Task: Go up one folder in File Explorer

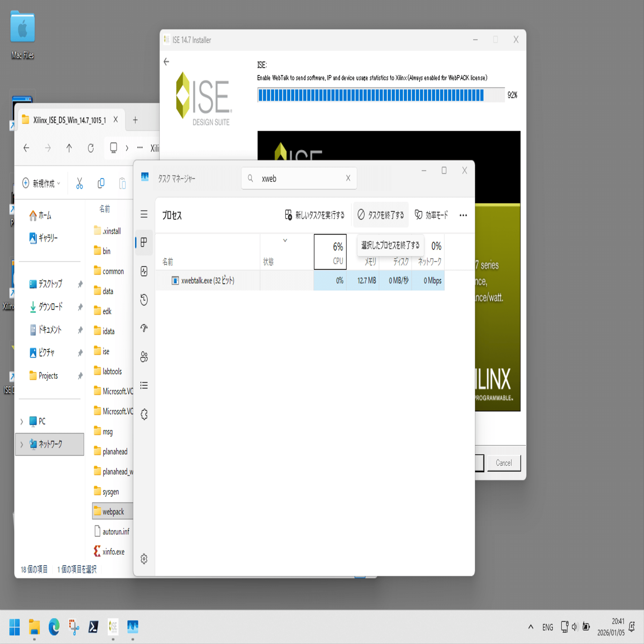Action: click(x=69, y=148)
